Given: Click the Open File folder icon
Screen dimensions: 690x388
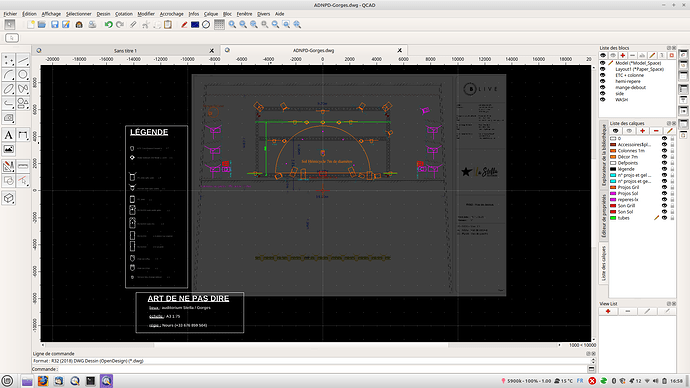Looking at the screenshot, I should 42,25.
